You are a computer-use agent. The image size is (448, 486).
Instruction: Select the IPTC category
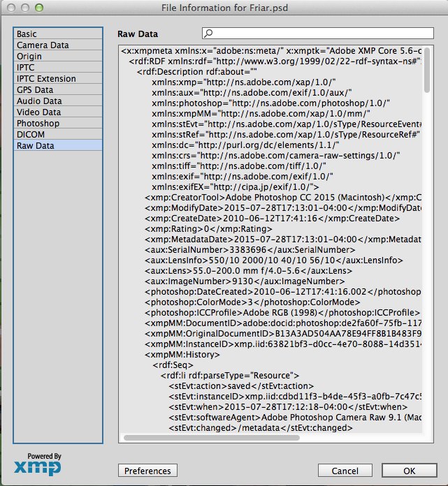[58, 67]
